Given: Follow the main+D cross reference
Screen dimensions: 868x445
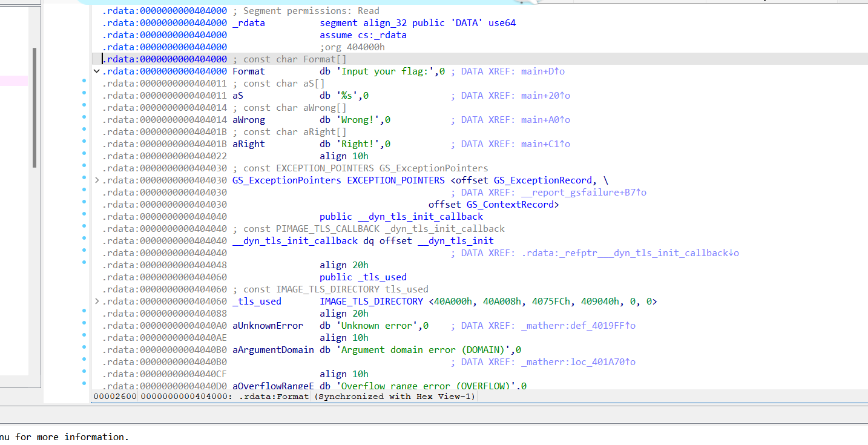Looking at the screenshot, I should click(543, 71).
